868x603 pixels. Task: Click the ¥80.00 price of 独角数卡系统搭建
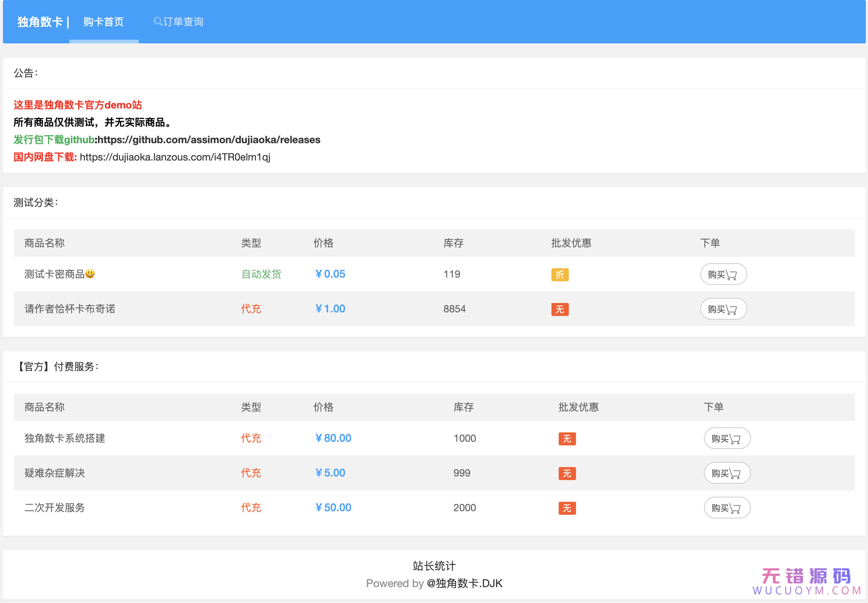pyautogui.click(x=333, y=438)
